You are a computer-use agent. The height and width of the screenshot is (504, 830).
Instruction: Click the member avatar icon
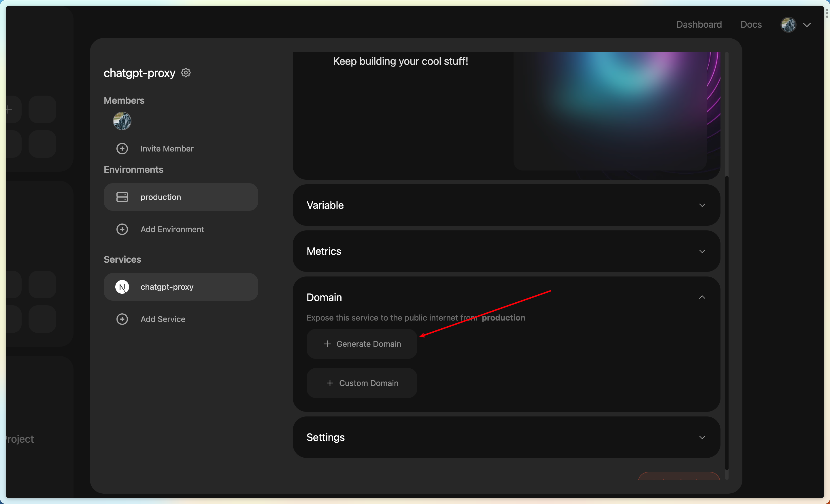coord(122,121)
